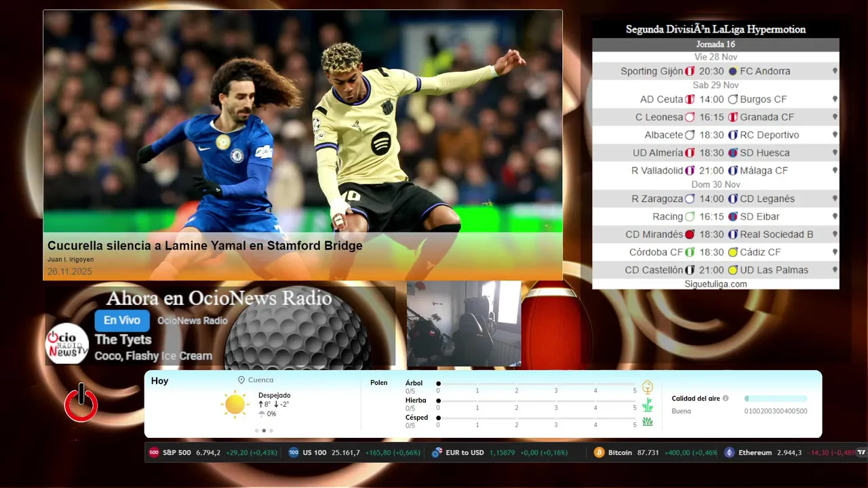Click the Jornada 16 header
This screenshot has width=868, height=488.
click(715, 44)
